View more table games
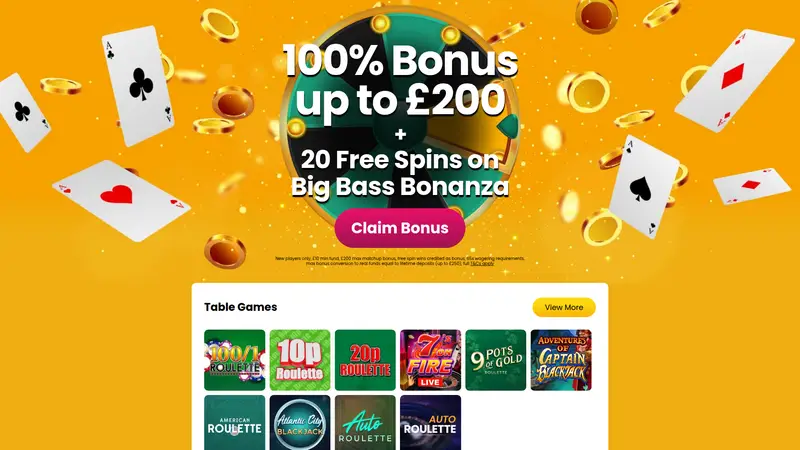800x450 pixels. (564, 307)
